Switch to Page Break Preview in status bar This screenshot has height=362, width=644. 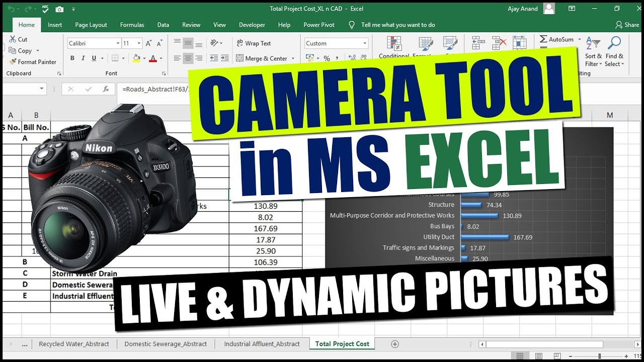(556, 356)
